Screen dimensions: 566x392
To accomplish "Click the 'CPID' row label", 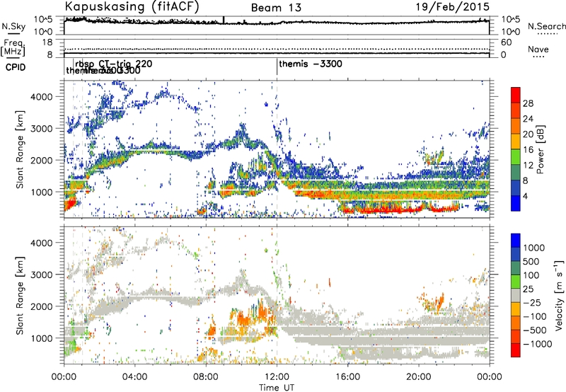I will click(x=16, y=67).
